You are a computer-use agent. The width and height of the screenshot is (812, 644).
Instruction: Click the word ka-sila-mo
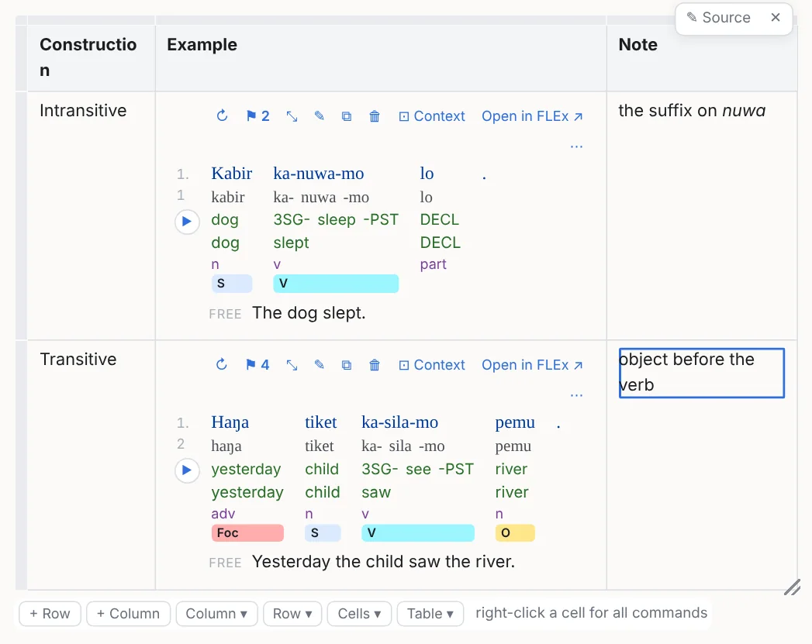pyautogui.click(x=399, y=422)
